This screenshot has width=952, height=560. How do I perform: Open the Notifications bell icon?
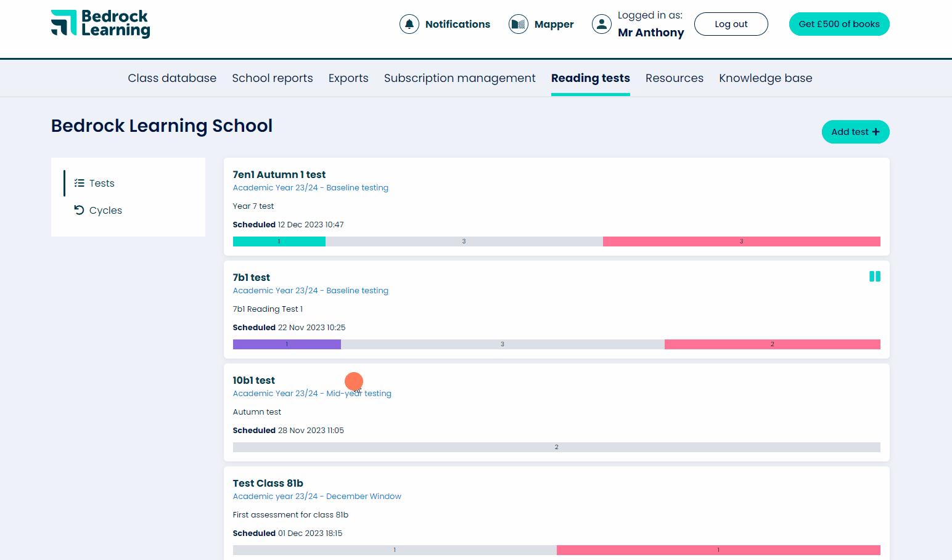[x=409, y=24]
